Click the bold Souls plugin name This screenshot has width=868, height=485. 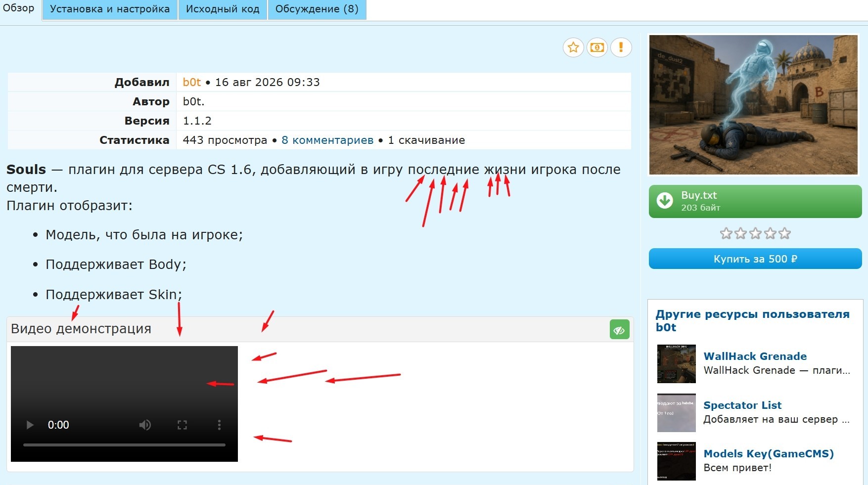tap(26, 169)
